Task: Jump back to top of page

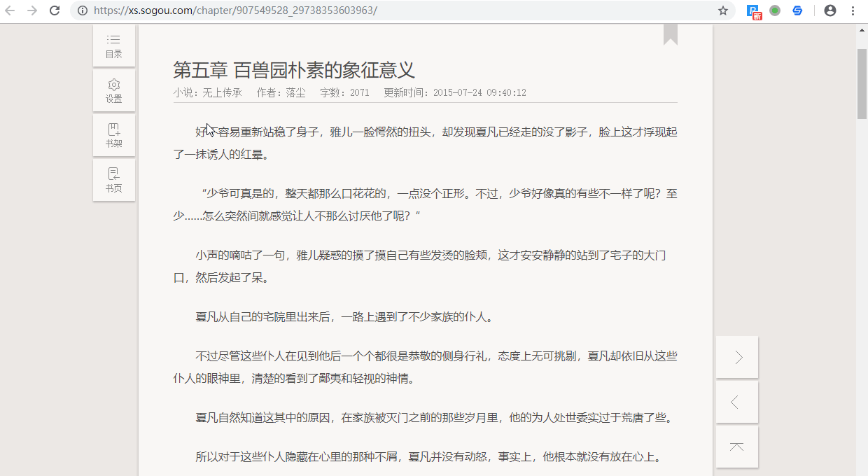Action: [737, 447]
